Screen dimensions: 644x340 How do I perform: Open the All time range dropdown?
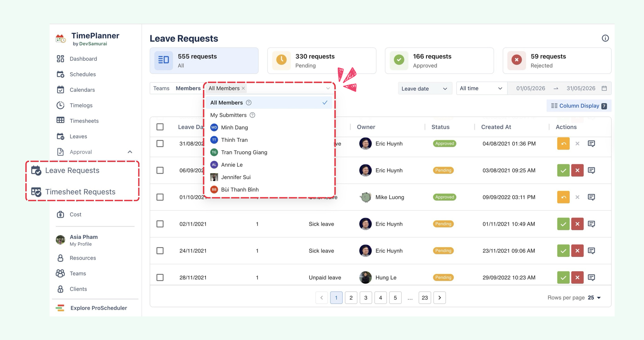pos(481,88)
